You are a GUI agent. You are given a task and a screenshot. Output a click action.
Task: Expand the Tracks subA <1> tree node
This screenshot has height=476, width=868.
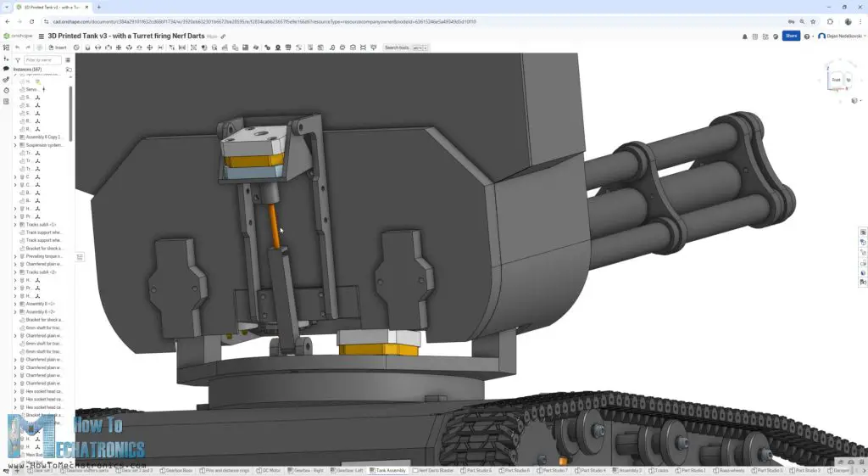[x=15, y=225]
